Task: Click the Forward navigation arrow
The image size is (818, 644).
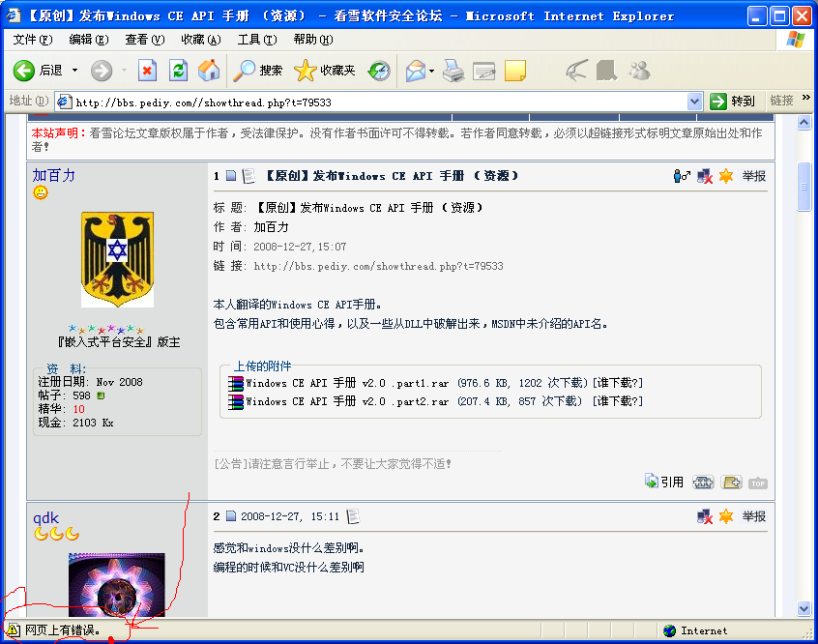Action: coord(102,71)
